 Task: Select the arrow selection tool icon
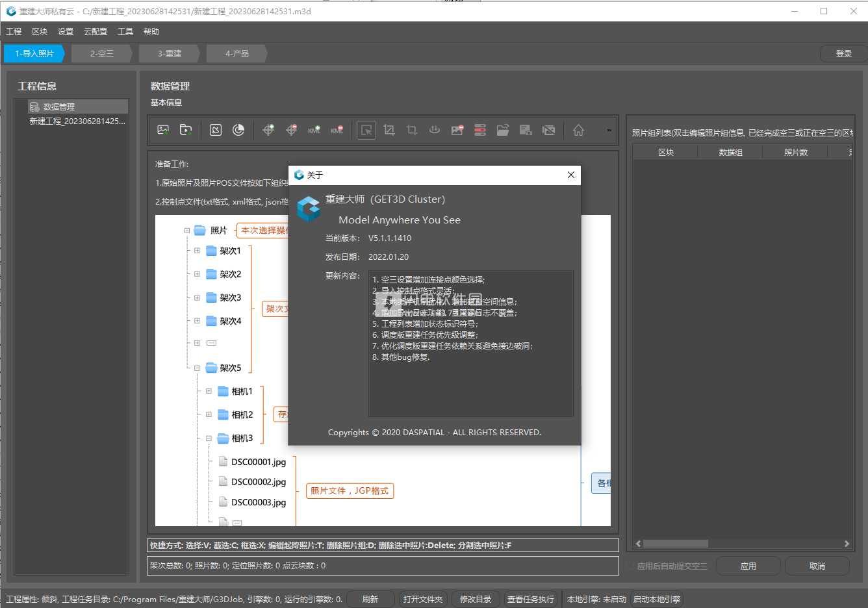(366, 130)
